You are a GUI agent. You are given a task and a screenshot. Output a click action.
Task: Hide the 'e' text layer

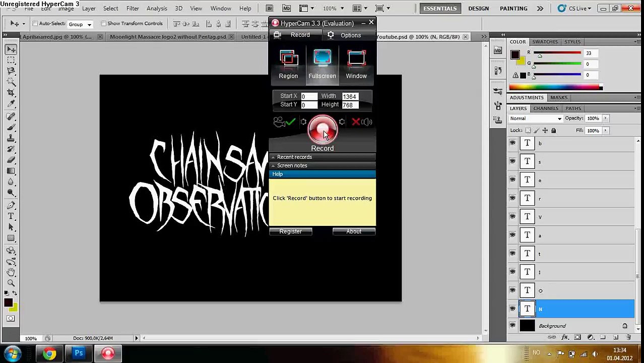point(512,180)
